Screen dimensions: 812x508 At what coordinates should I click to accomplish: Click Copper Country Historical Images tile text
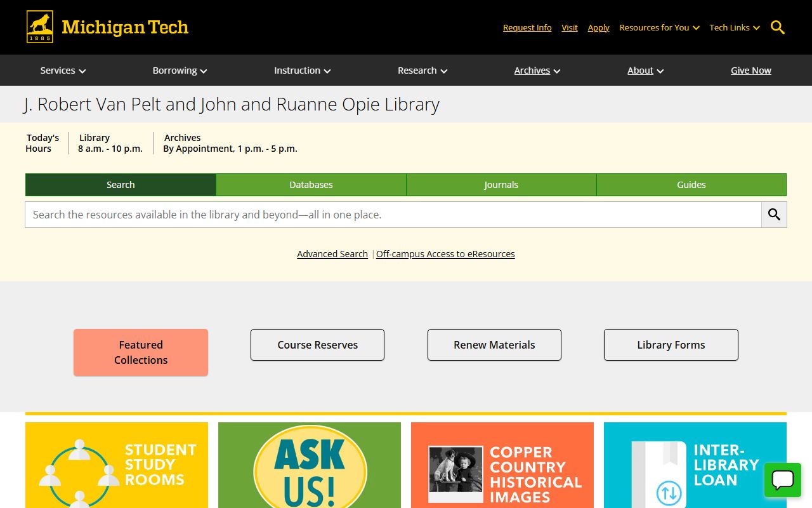click(x=536, y=474)
